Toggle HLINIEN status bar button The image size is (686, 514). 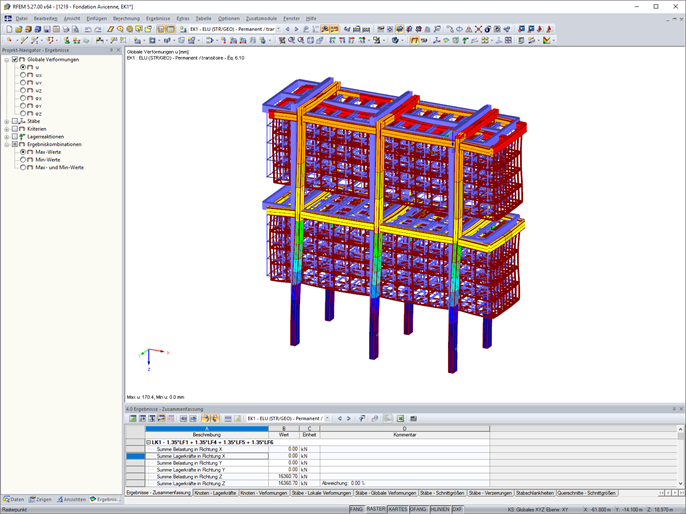[440, 510]
